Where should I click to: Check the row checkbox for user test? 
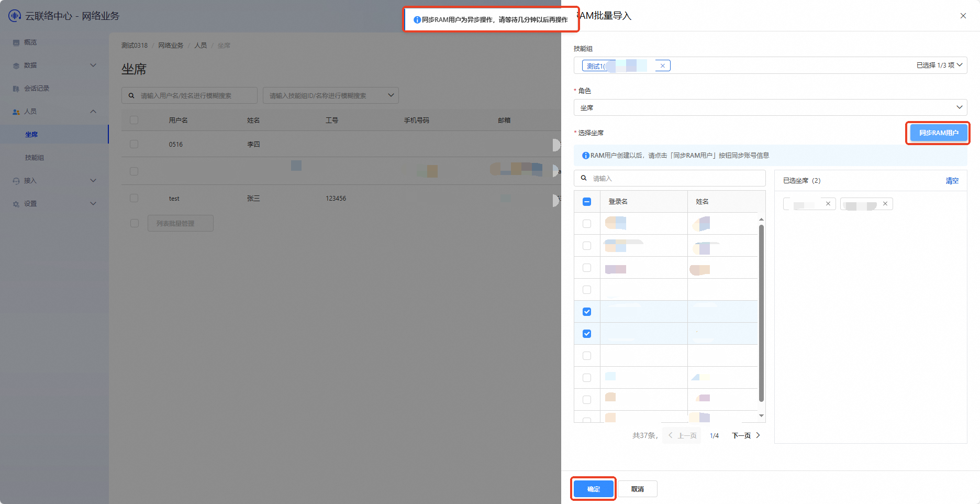pos(134,198)
